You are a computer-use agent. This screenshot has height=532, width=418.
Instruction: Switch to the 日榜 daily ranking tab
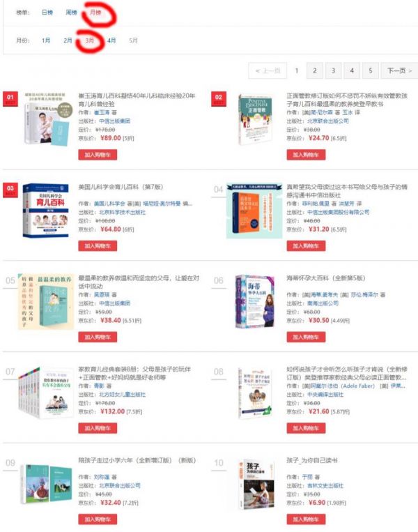[47, 13]
